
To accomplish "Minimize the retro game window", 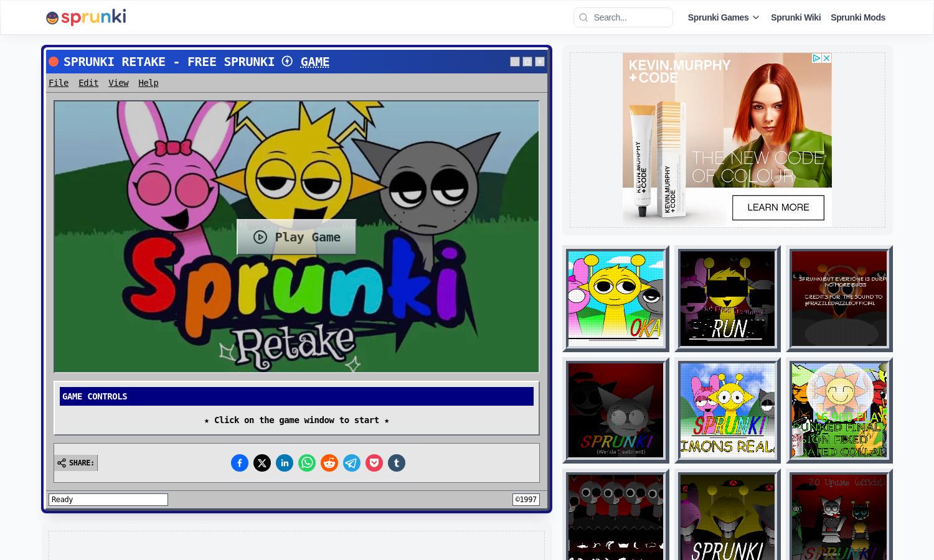I will (515, 62).
